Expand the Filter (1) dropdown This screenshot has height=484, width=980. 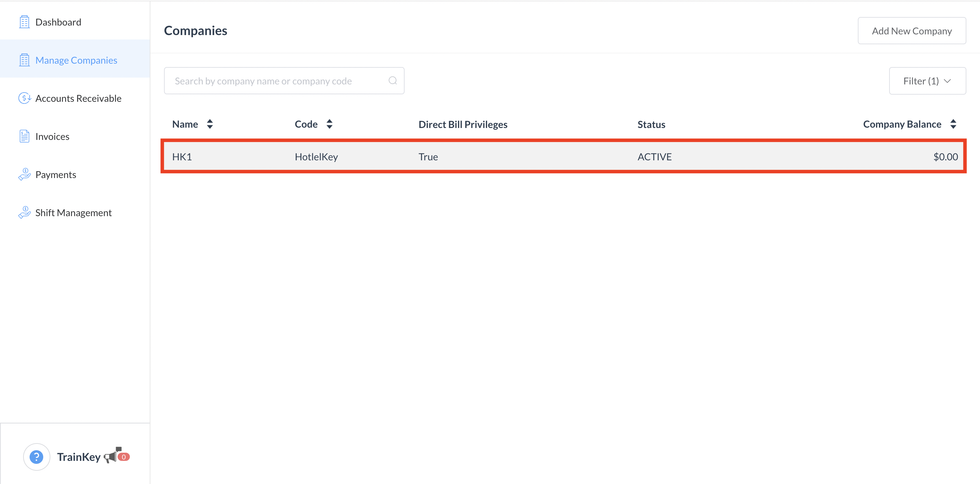pos(927,81)
